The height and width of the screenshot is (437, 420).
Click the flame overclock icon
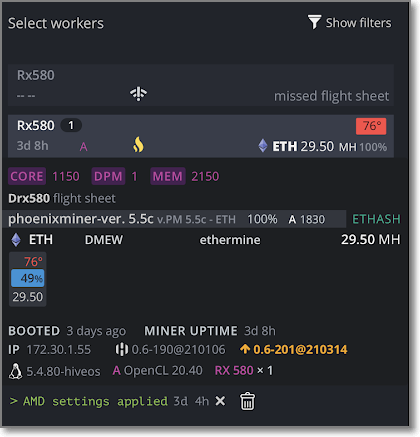pos(138,145)
